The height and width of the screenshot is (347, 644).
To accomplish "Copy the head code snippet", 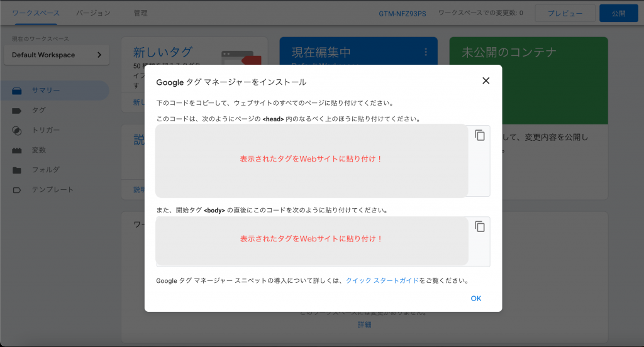I will pyautogui.click(x=480, y=135).
